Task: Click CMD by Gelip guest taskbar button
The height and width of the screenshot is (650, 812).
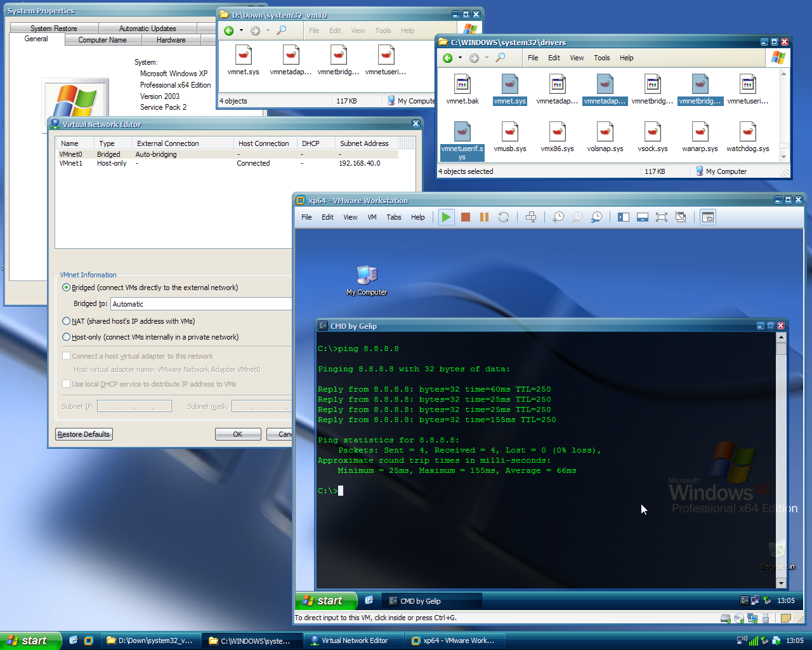Action: (x=431, y=601)
